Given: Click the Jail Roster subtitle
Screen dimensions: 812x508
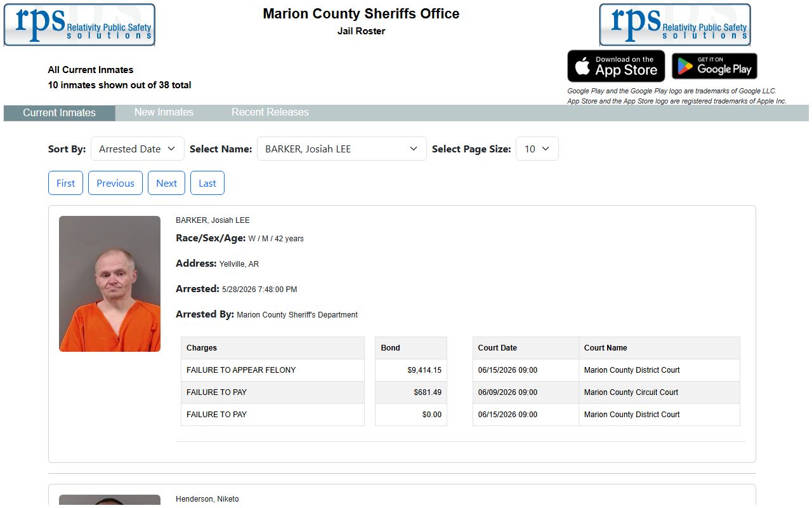Looking at the screenshot, I should 361,31.
